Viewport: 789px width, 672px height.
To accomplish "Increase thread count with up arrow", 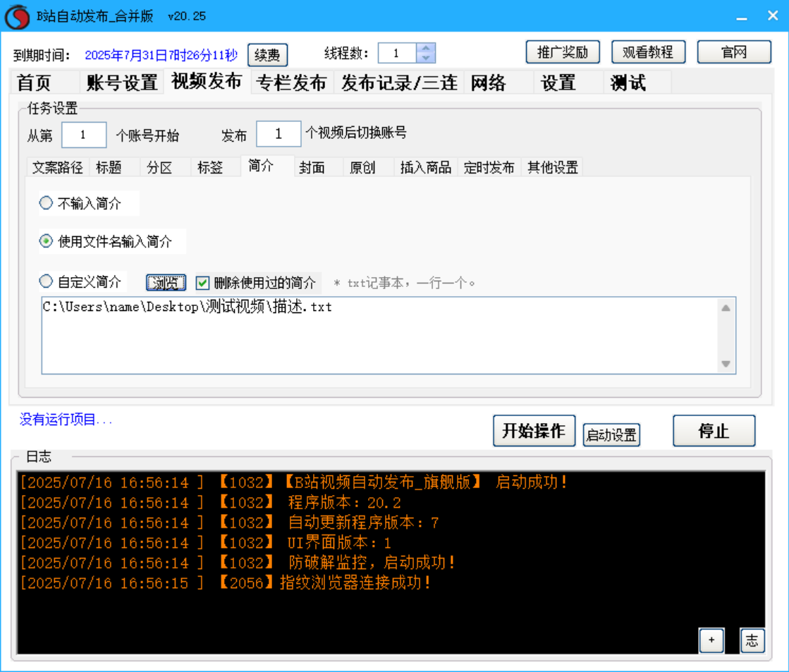I will coord(426,48).
